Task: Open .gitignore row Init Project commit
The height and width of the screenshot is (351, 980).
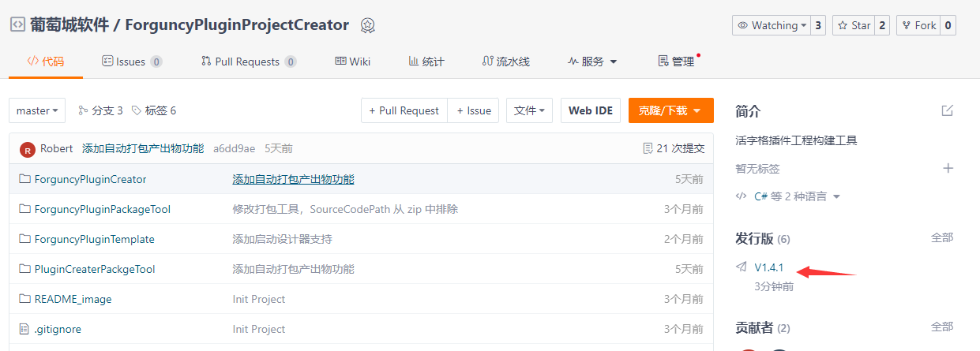Action: [x=259, y=329]
